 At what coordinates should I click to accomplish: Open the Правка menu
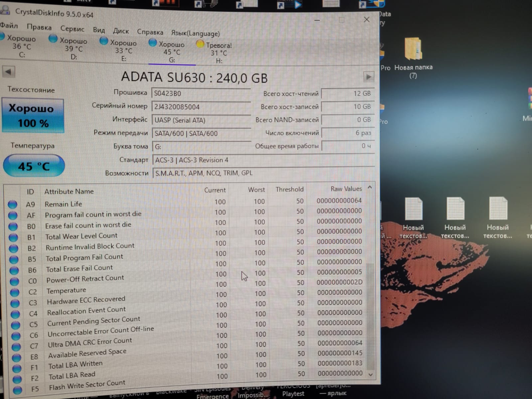point(39,27)
